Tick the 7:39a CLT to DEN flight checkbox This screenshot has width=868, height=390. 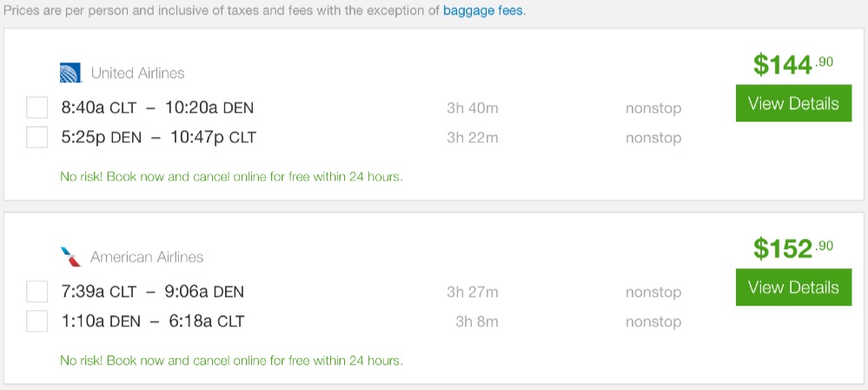(x=37, y=292)
